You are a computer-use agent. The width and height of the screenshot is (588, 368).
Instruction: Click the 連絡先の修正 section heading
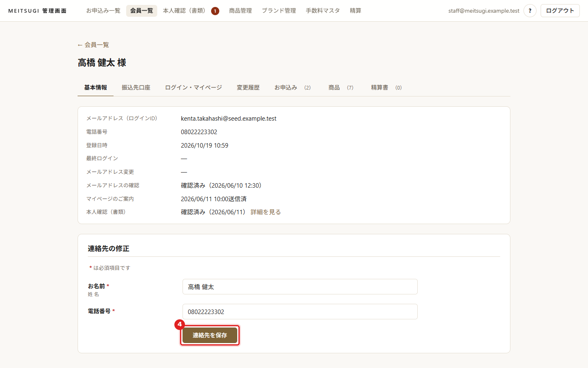pos(109,249)
